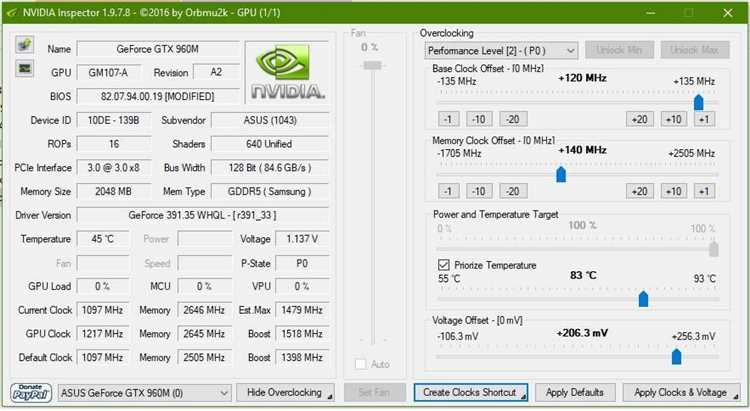The image size is (750, 411).
Task: Click the Unlock Min button
Action: pyautogui.click(x=619, y=50)
